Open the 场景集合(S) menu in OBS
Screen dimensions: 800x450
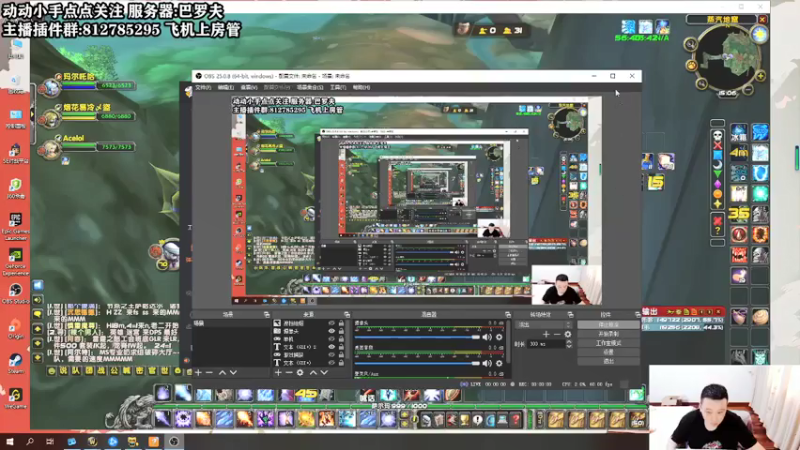310,88
